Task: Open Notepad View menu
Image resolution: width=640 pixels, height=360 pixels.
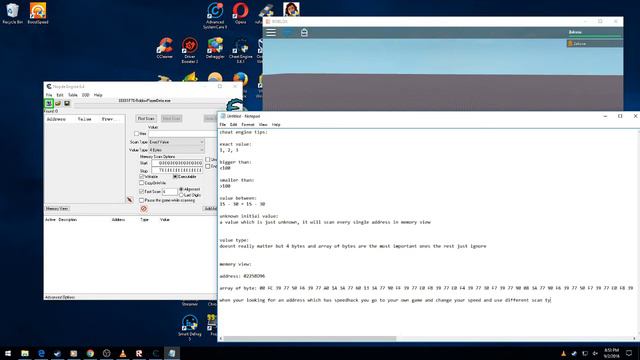Action: coord(263,124)
